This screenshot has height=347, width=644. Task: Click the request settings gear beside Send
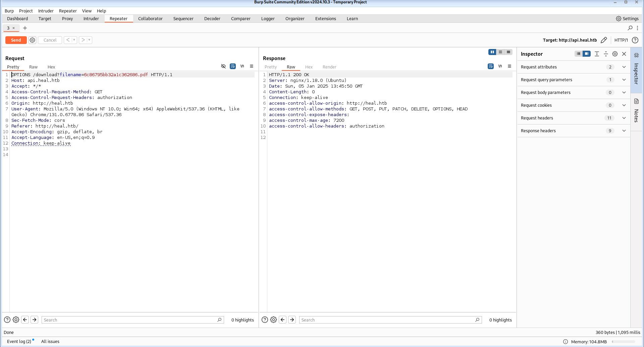(32, 40)
